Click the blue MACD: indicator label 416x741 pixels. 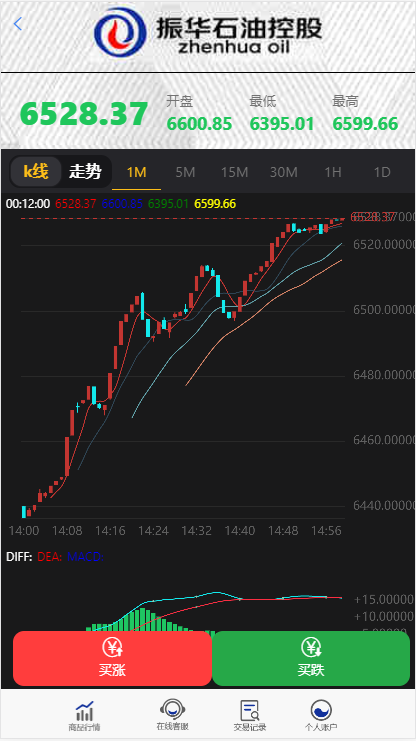[x=85, y=557]
